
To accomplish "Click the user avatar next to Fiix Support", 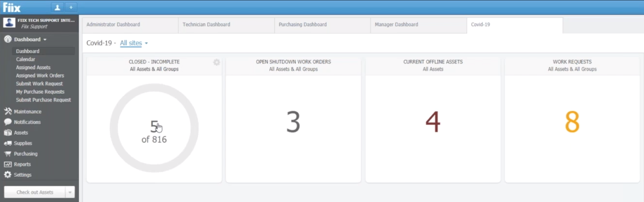I will [x=9, y=23].
